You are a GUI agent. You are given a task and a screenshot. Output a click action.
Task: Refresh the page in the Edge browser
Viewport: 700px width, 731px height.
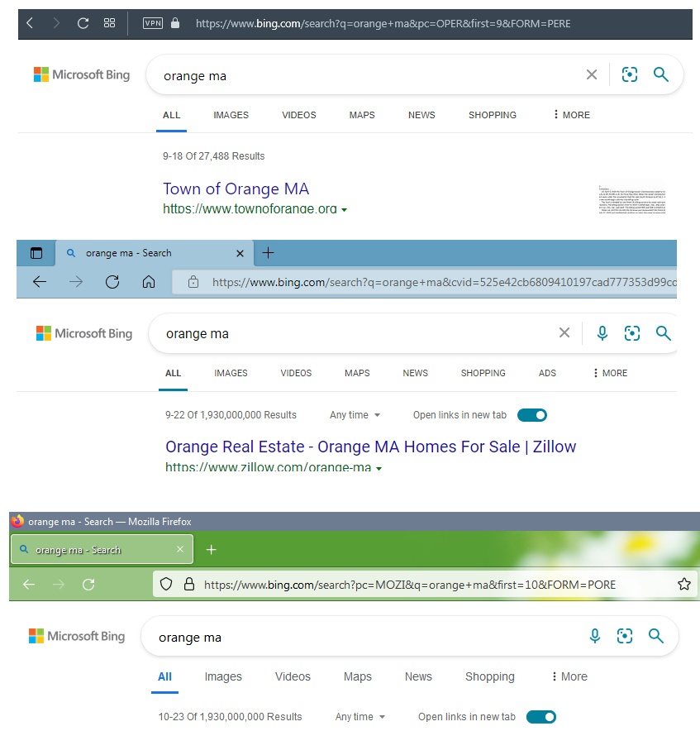(112, 282)
